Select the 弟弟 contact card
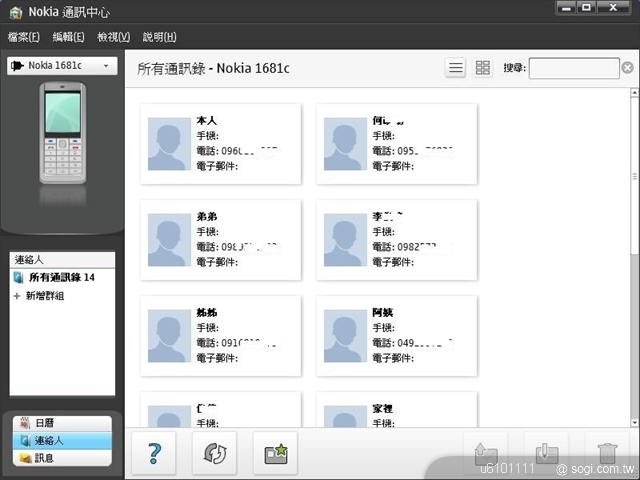The width and height of the screenshot is (640, 480). pos(221,240)
